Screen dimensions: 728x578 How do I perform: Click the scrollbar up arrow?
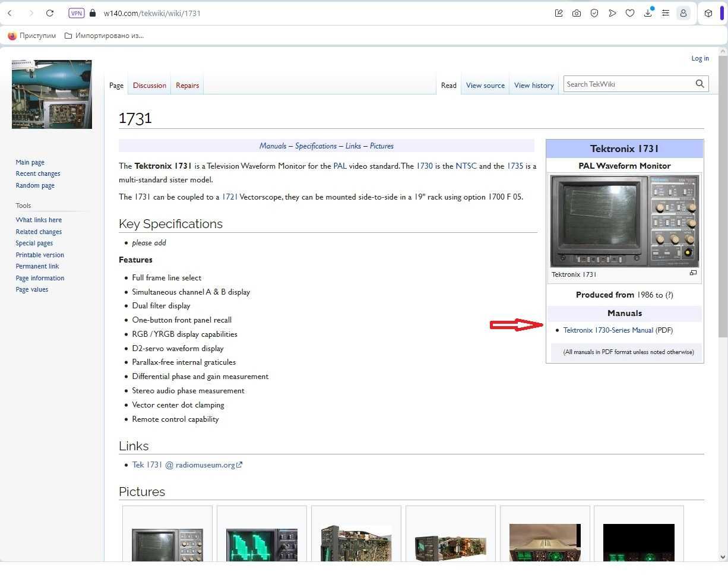pyautogui.click(x=723, y=52)
